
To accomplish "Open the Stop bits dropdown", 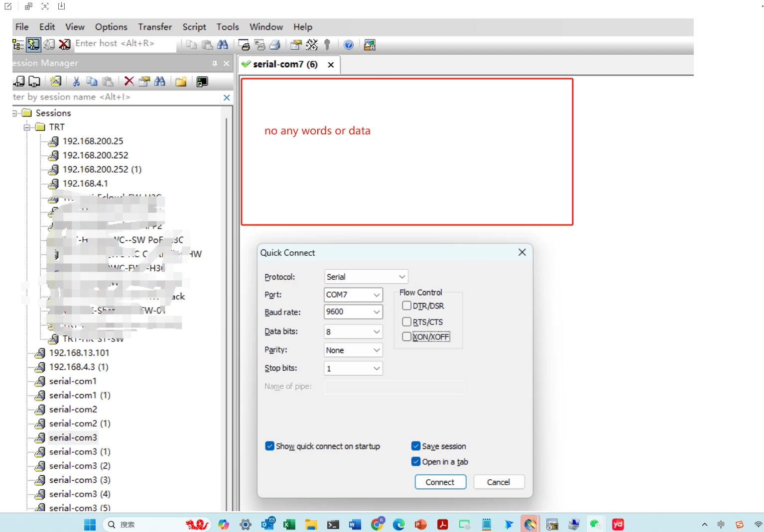I will (353, 368).
